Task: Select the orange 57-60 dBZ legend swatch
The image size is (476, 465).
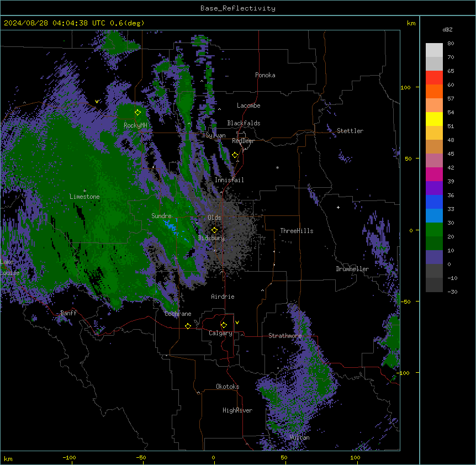Action: coord(434,91)
